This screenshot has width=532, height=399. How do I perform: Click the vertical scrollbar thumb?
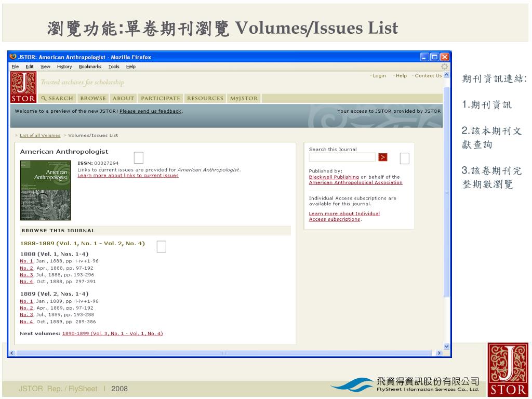click(446, 192)
